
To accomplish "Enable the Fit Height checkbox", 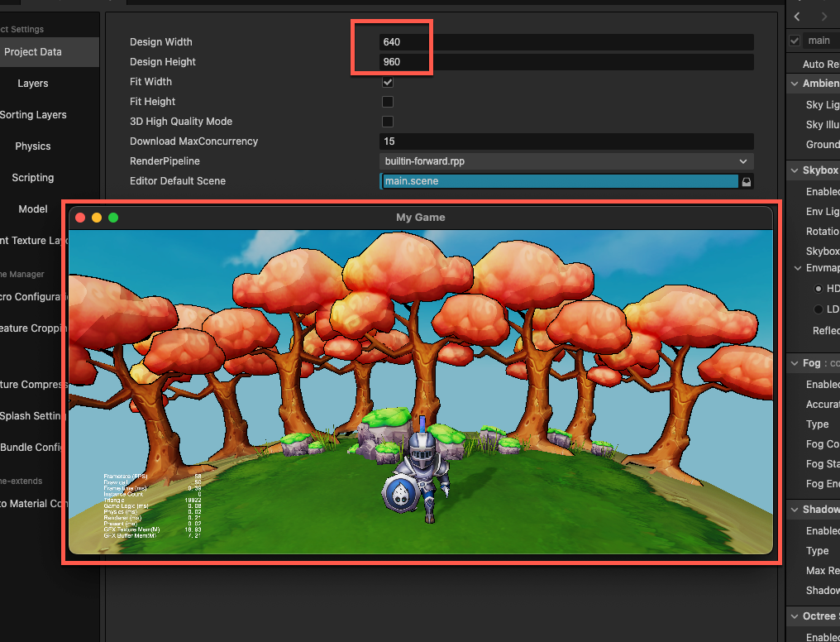I will point(387,102).
